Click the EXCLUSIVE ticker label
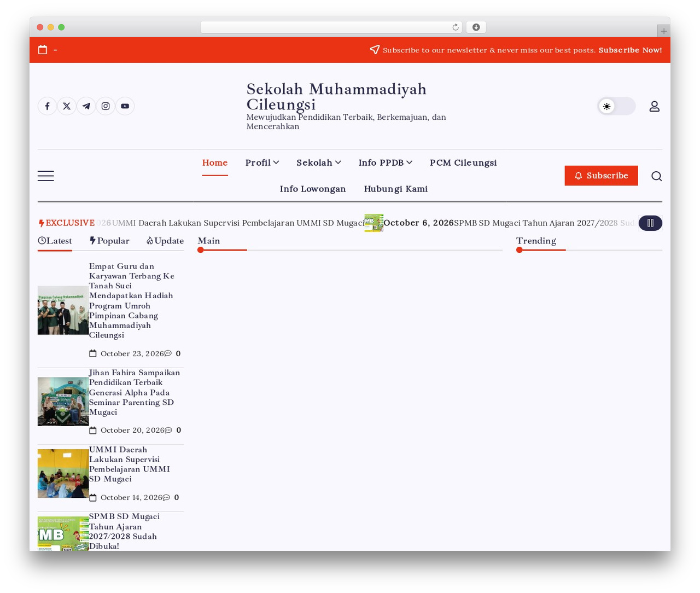Viewport: 700px width, 593px height. pos(67,223)
